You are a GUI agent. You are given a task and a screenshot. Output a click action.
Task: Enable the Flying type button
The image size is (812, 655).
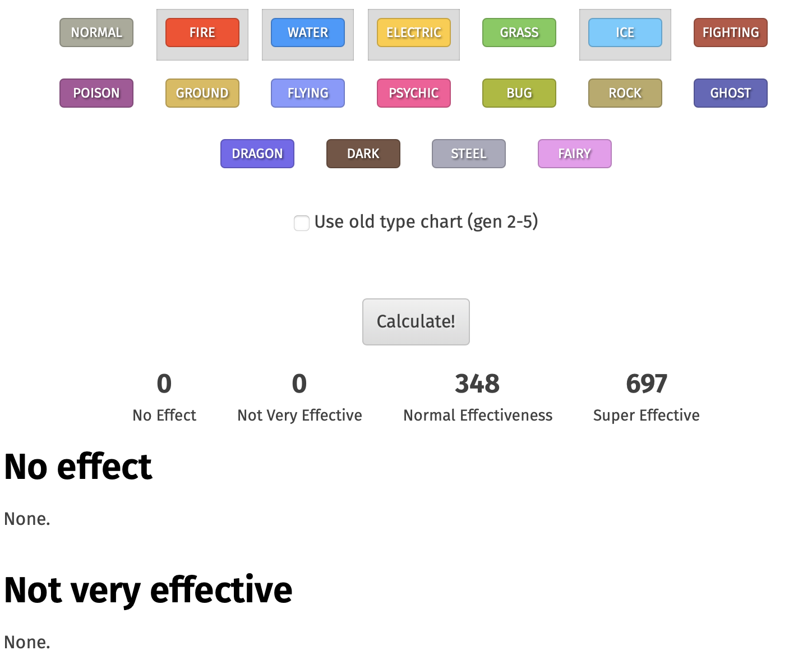point(308,93)
